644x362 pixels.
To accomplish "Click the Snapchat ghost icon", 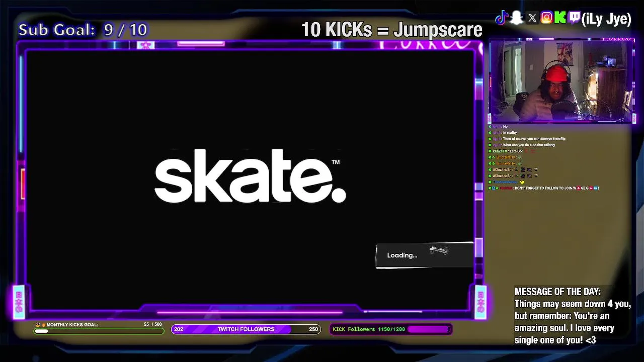I will pyautogui.click(x=517, y=19).
